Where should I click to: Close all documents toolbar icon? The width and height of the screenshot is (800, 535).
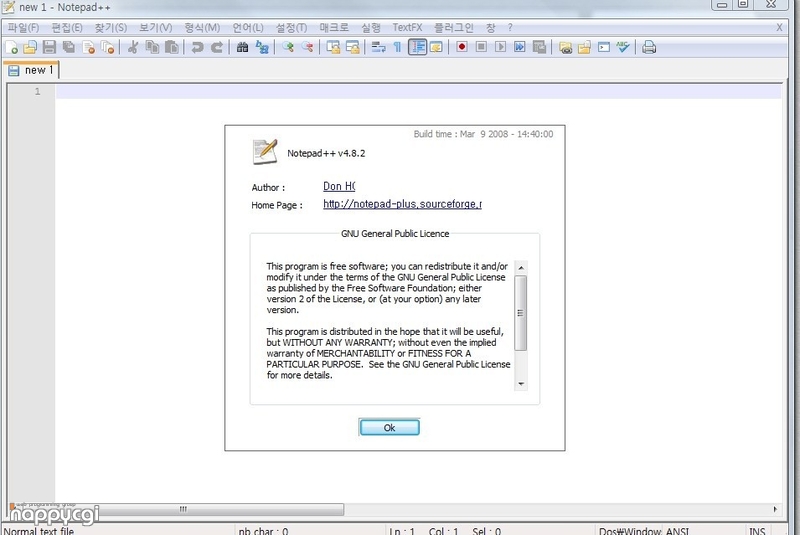[108, 47]
